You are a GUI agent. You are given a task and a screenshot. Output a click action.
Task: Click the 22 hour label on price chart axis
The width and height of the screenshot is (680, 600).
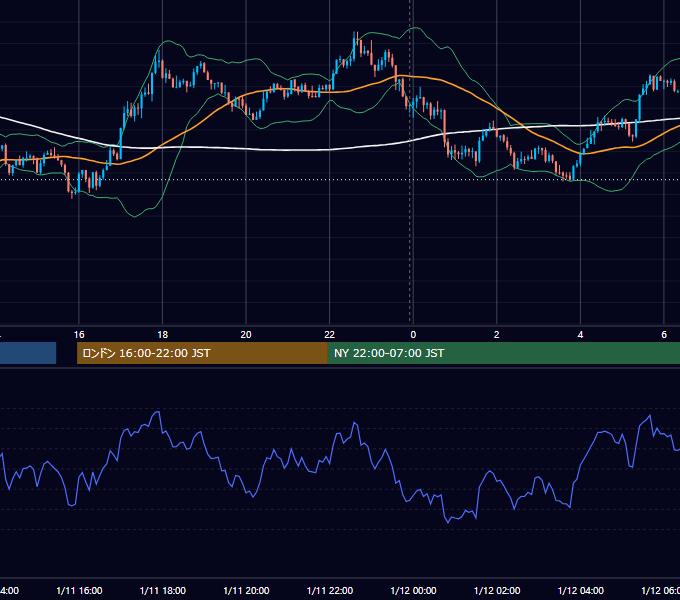330,335
